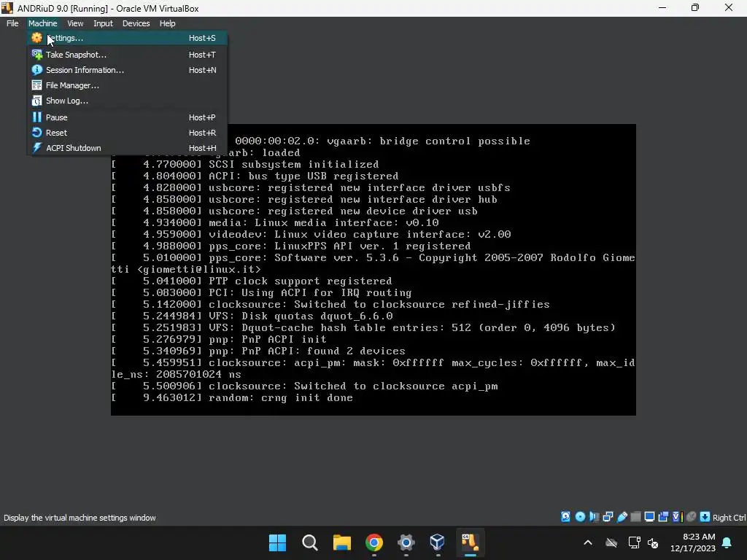
Task: Click the network adapters status icon
Action: click(x=608, y=517)
